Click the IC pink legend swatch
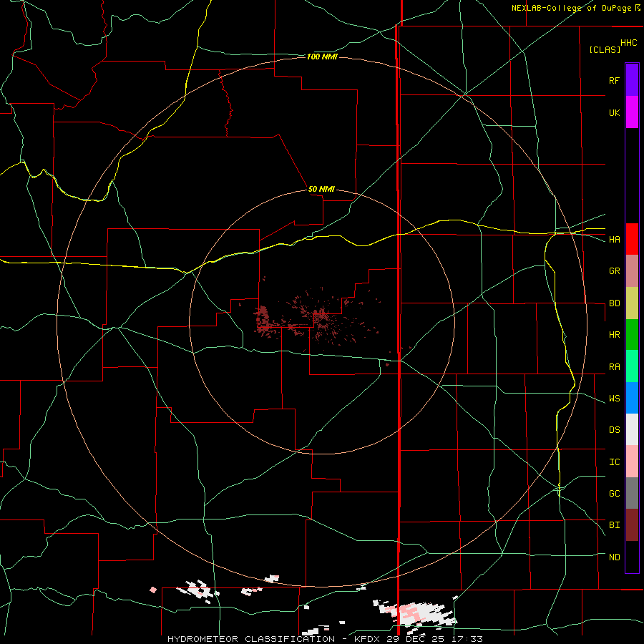Image resolution: width=644 pixels, height=644 pixels. click(632, 462)
